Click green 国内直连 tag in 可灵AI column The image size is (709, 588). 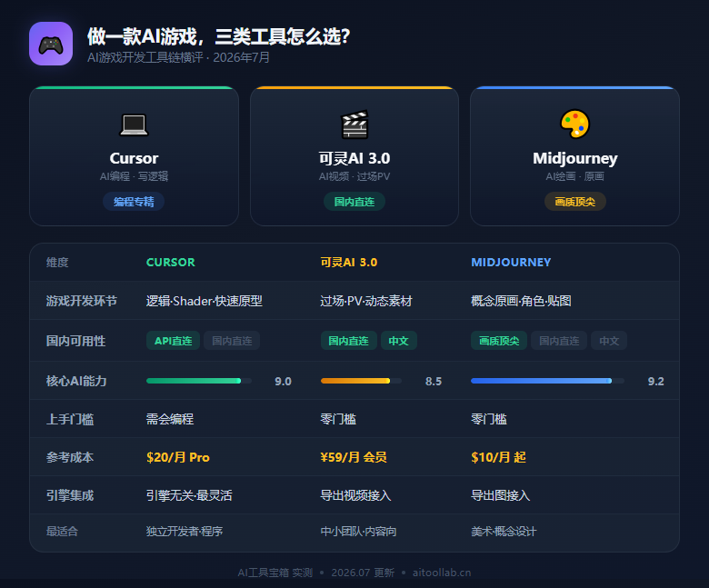pyautogui.click(x=349, y=341)
